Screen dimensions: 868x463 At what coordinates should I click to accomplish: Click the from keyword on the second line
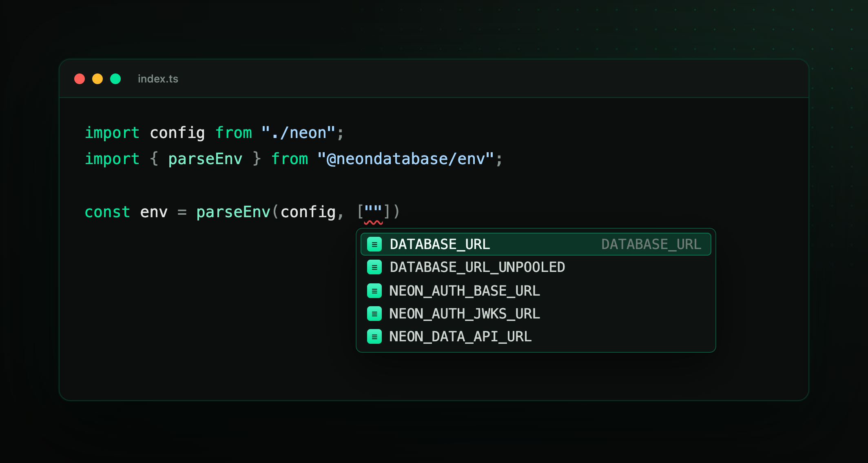[289, 159]
